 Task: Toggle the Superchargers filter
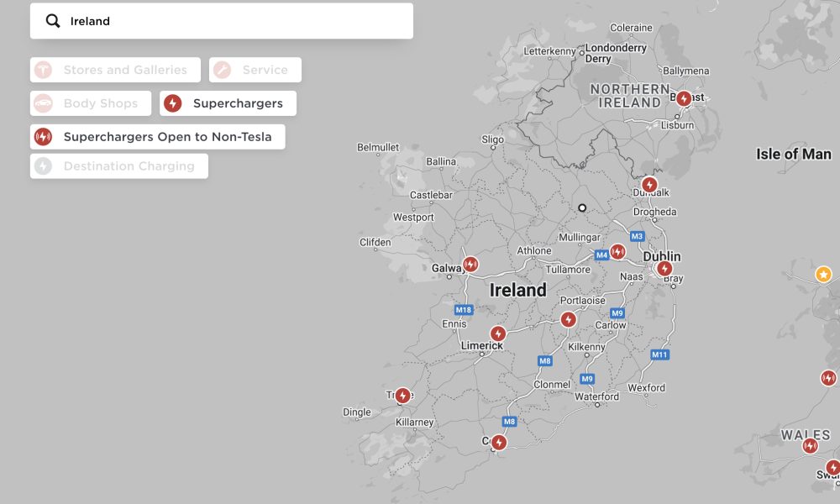click(228, 103)
